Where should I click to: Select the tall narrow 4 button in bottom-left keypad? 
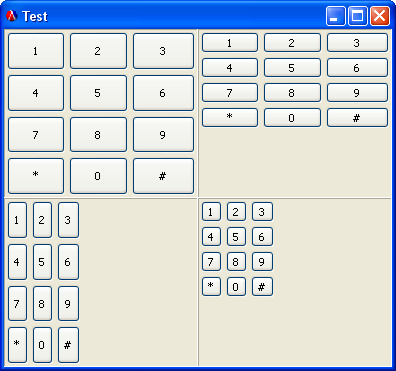click(17, 262)
